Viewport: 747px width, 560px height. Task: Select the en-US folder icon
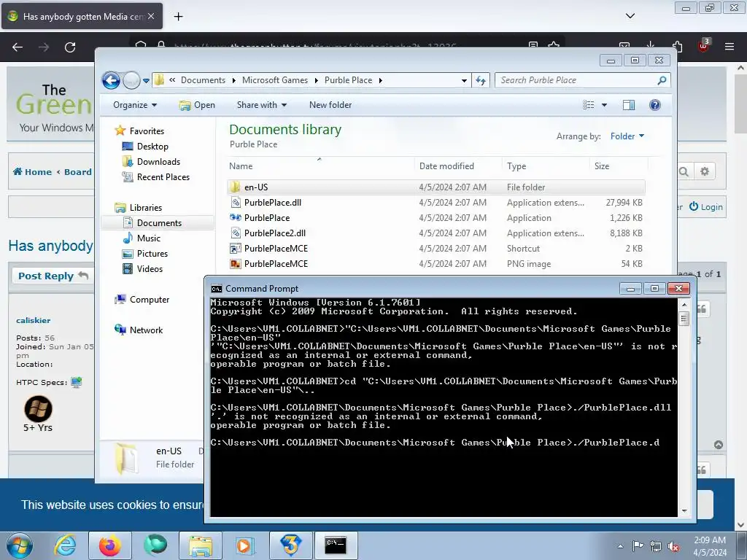click(x=236, y=187)
